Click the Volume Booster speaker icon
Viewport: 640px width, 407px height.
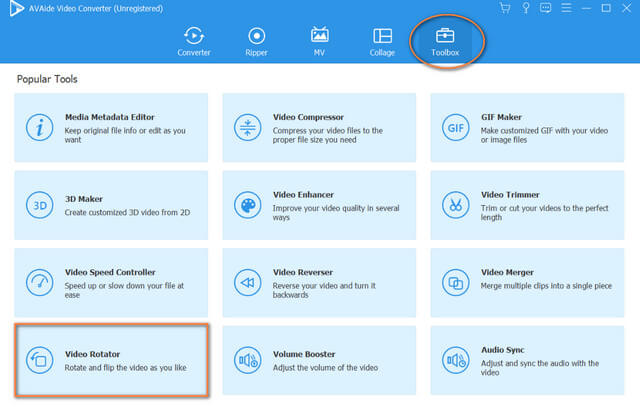tap(247, 360)
